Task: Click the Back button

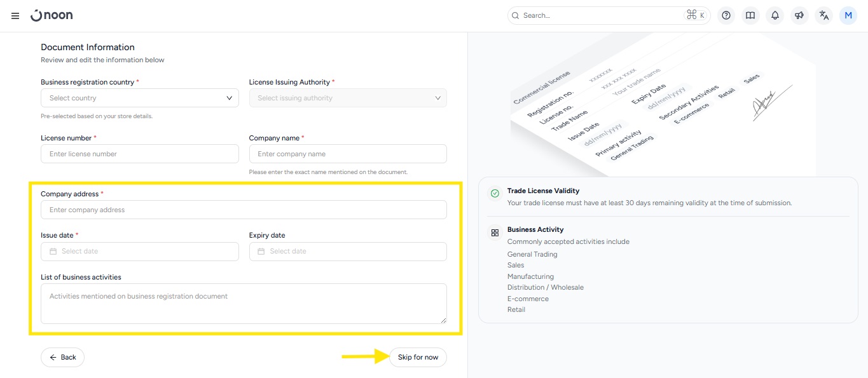Action: pyautogui.click(x=62, y=357)
